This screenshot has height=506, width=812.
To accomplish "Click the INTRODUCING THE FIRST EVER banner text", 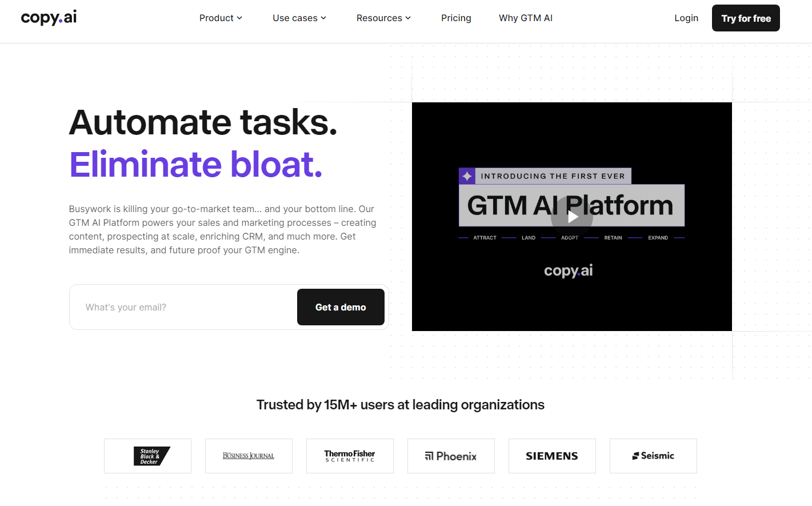I will (x=553, y=176).
